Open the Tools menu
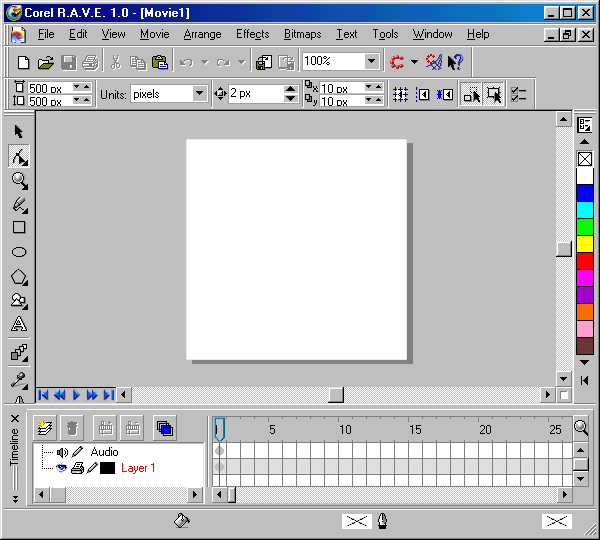The width and height of the screenshot is (600, 540). tap(385, 34)
